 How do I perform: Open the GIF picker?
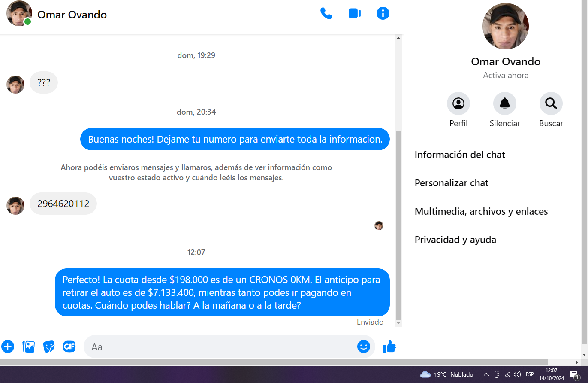[69, 347]
